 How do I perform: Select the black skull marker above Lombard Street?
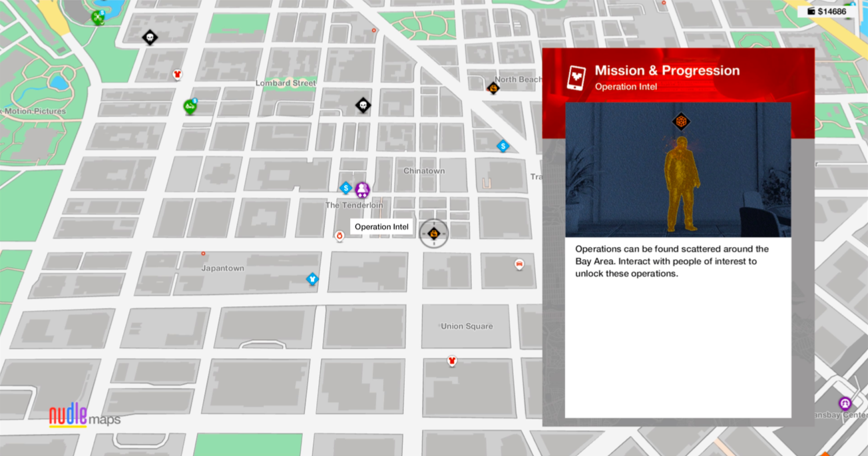pyautogui.click(x=150, y=37)
